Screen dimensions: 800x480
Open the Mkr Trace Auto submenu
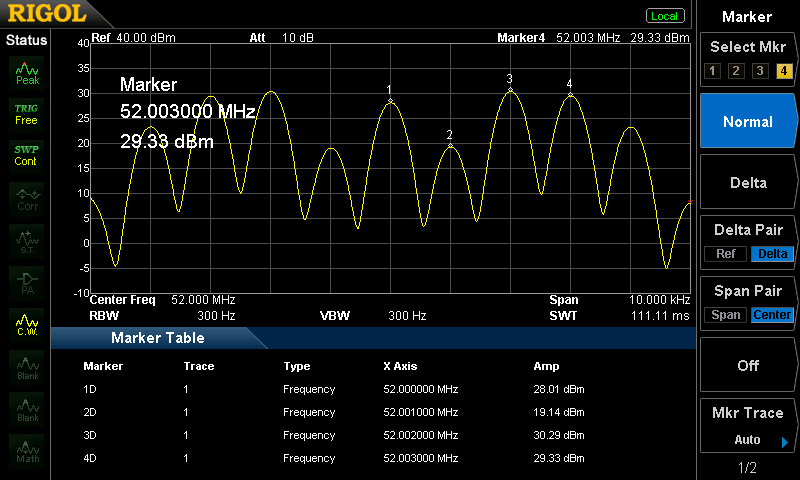[747, 428]
